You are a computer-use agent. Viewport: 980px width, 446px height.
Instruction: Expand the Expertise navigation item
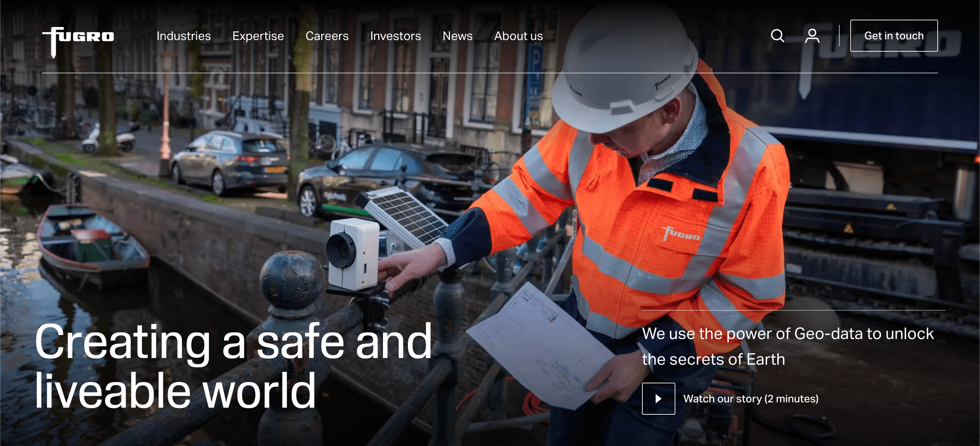[258, 36]
